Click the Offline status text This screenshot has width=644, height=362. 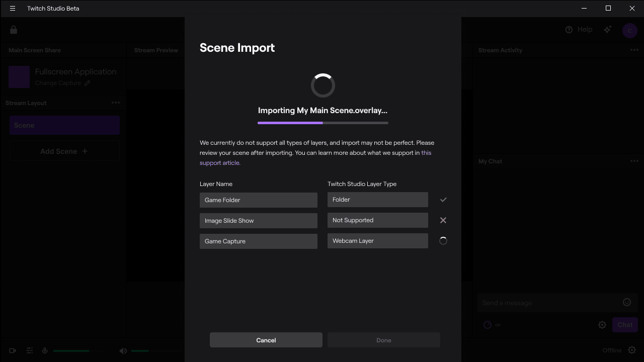[612, 350]
